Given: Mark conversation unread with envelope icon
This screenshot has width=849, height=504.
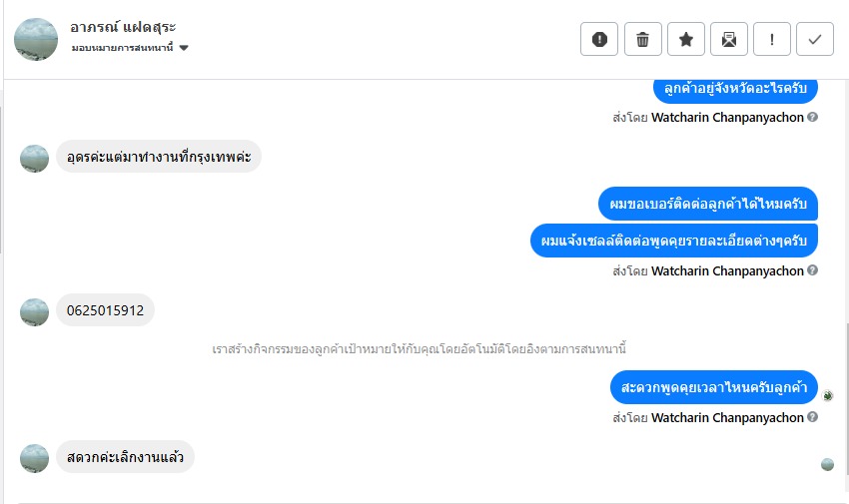Looking at the screenshot, I should point(729,39).
